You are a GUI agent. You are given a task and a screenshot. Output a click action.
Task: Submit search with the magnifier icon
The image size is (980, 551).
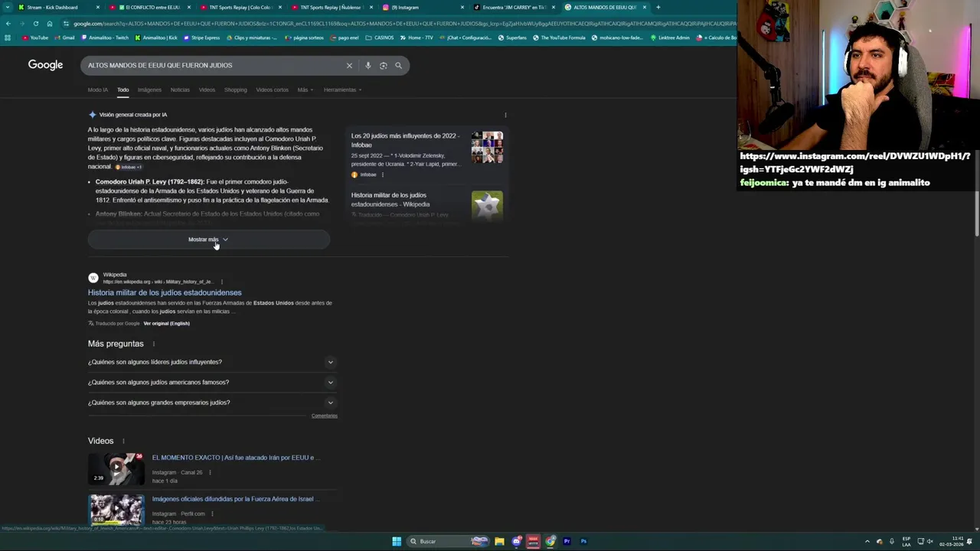(398, 66)
